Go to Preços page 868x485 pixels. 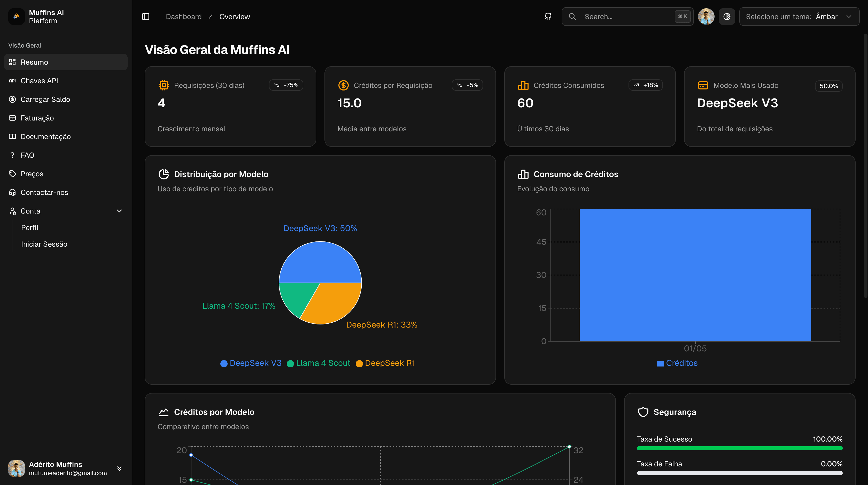(66, 174)
